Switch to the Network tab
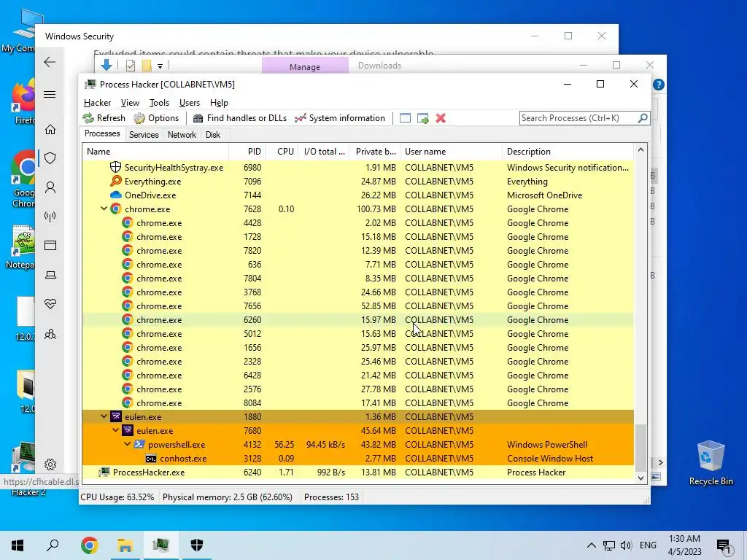Viewport: 747px width, 560px height. [182, 135]
